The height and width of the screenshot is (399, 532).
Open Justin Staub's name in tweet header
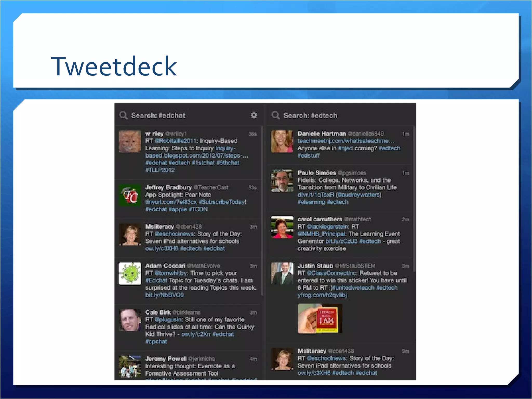(315, 266)
